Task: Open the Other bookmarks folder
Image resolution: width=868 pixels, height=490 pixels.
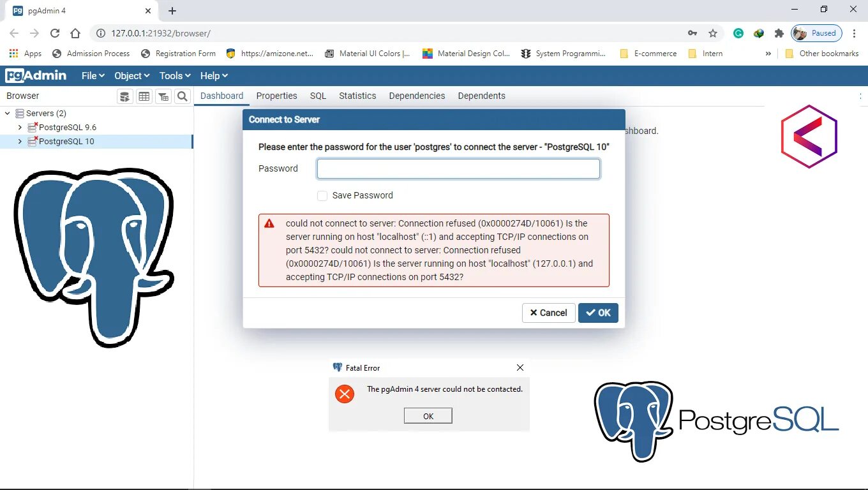Action: (822, 54)
